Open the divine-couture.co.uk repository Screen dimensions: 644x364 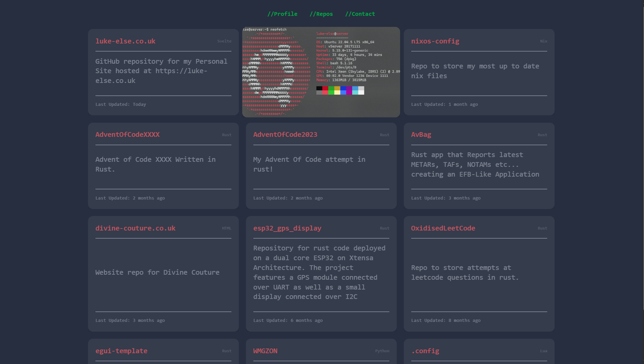(x=135, y=228)
